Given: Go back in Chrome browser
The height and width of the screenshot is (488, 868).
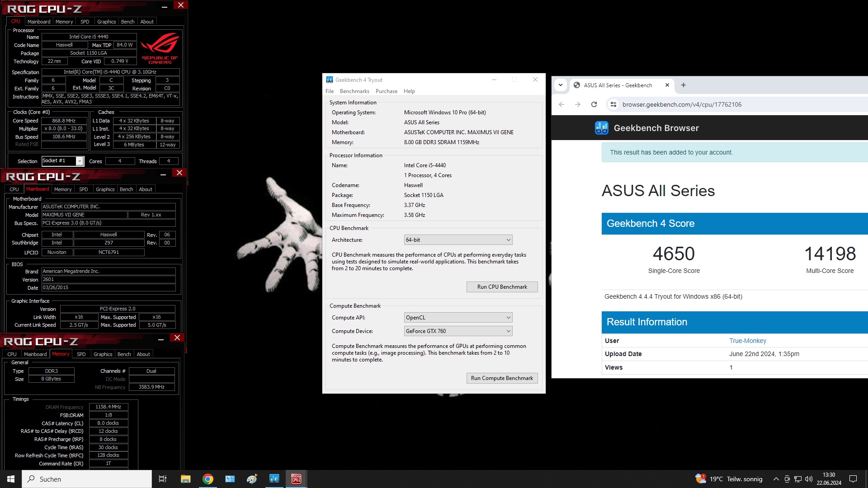Looking at the screenshot, I should (x=561, y=104).
